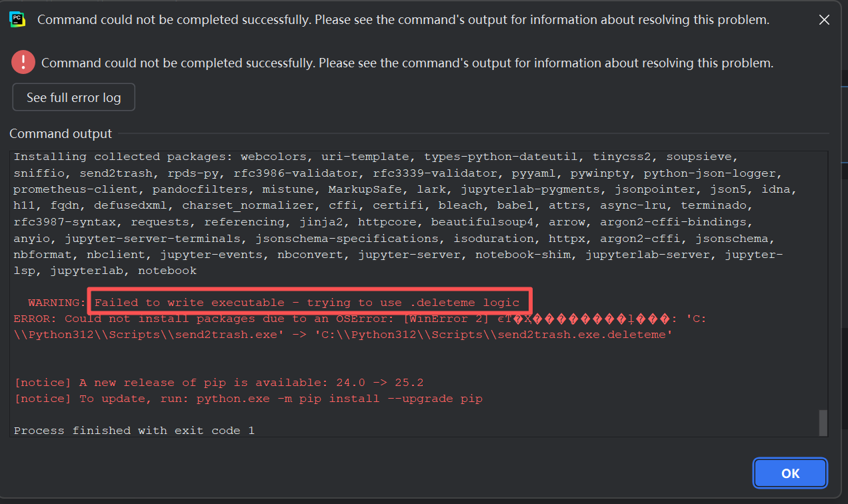Open the full error log
Screen dimensions: 848x504
pyautogui.click(x=74, y=97)
